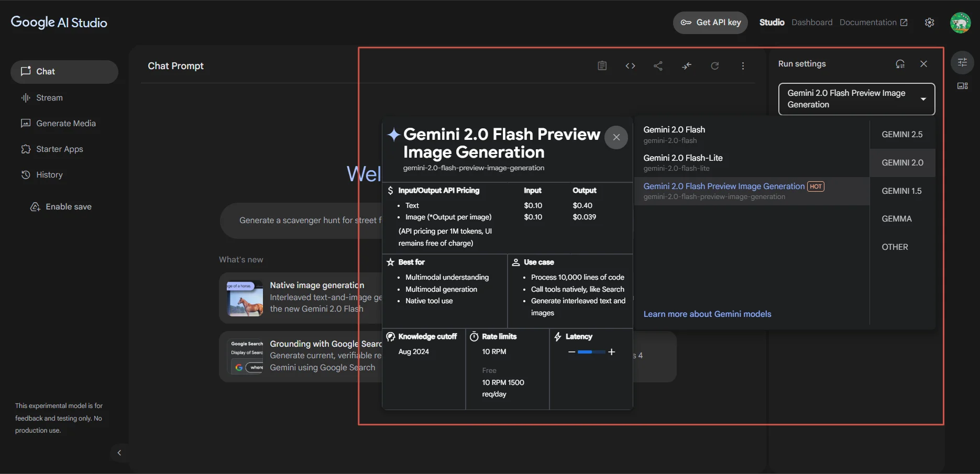Click the Get API key button

710,23
